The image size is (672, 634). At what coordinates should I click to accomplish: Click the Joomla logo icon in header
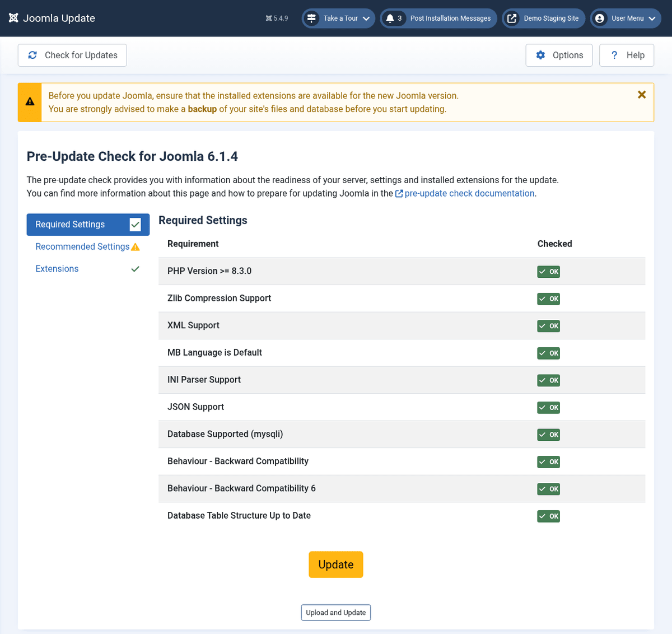coord(14,18)
